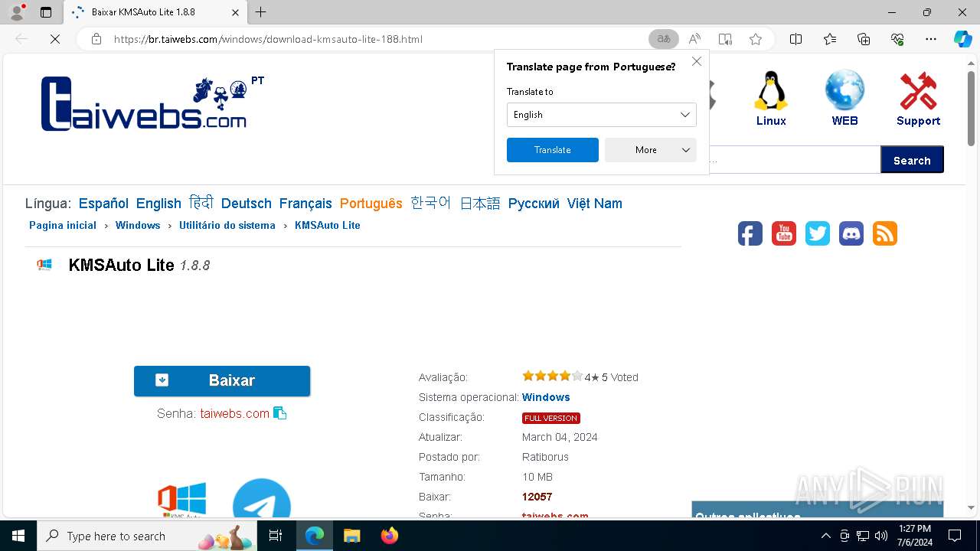Image resolution: width=980 pixels, height=551 pixels.
Task: Click the blue Baixar download button
Action: click(x=222, y=381)
